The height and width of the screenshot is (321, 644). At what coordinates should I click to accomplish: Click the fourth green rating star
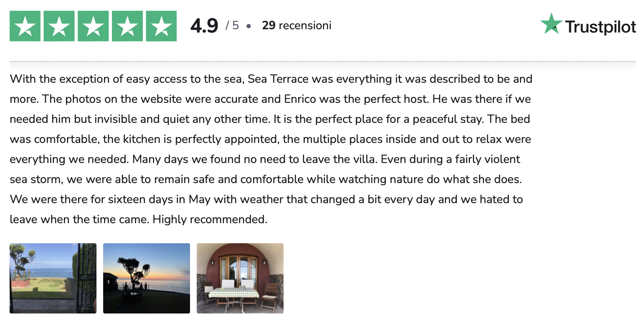click(x=127, y=26)
